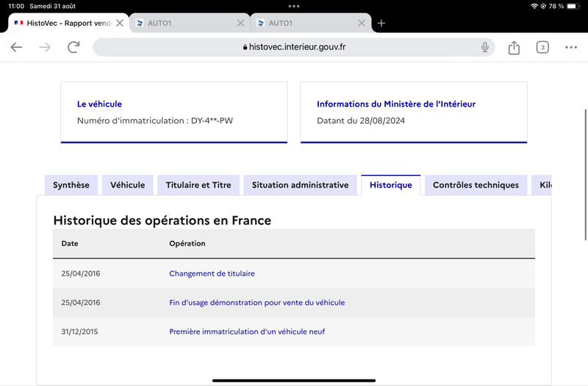Viewport: 588px width, 386px height.
Task: Click the Opération column header
Action: coord(187,243)
